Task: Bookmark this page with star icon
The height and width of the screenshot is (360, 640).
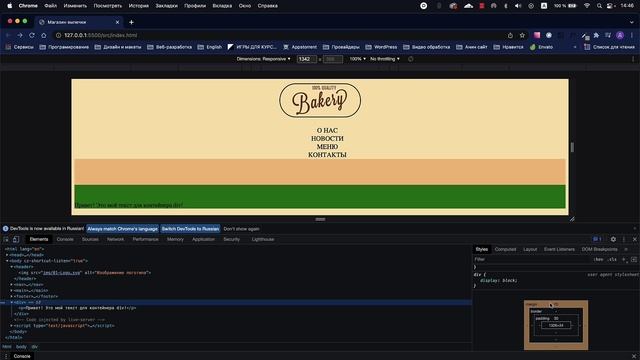Action: pos(522,36)
